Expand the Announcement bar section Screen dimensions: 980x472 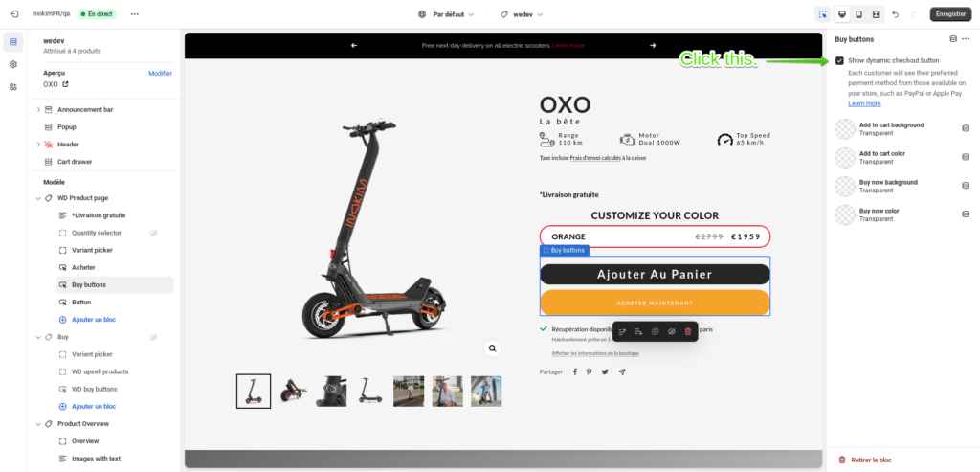pos(38,109)
